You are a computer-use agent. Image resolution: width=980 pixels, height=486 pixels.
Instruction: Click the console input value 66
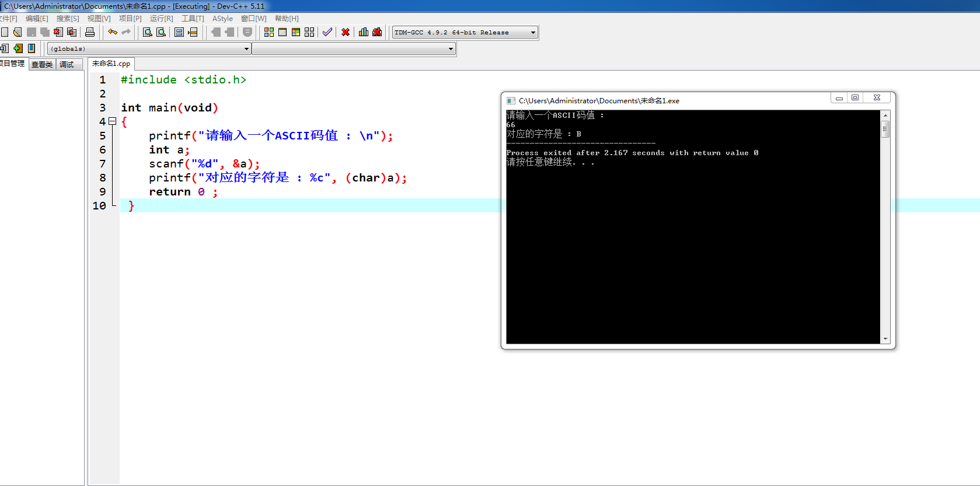511,125
